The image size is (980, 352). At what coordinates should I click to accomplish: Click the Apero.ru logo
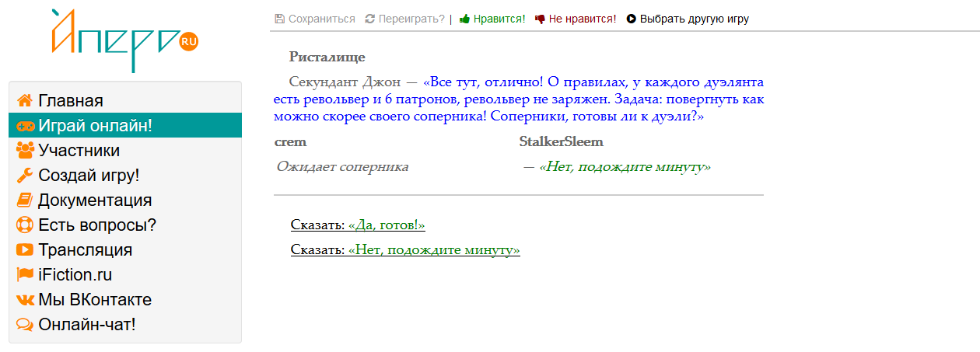[x=125, y=39]
